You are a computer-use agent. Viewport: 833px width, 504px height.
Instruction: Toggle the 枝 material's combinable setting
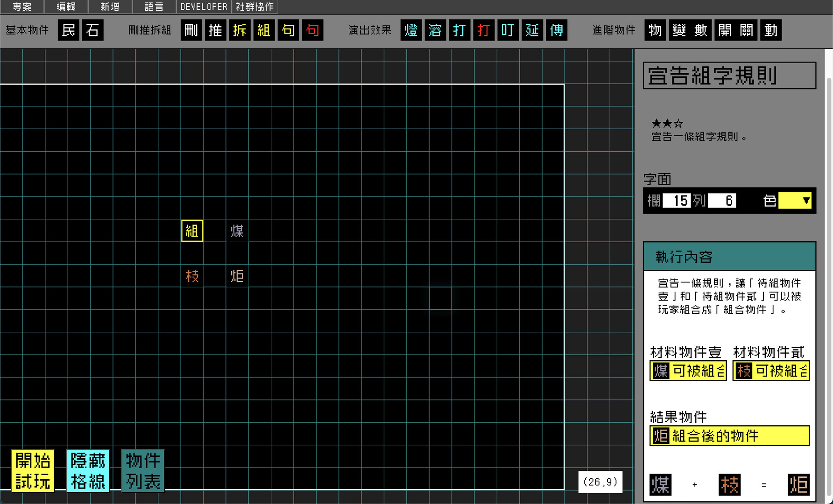(x=770, y=371)
